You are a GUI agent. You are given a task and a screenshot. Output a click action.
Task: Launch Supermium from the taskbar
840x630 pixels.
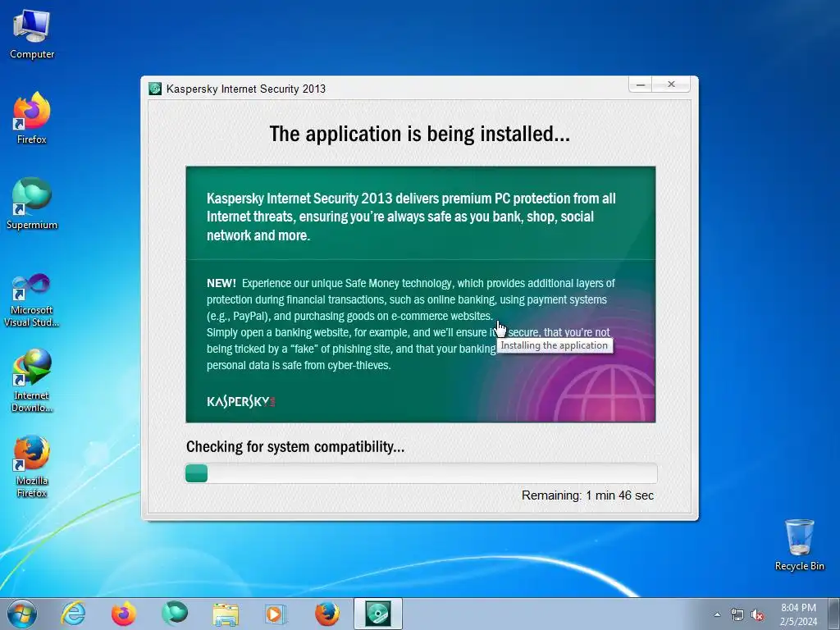(x=175, y=614)
